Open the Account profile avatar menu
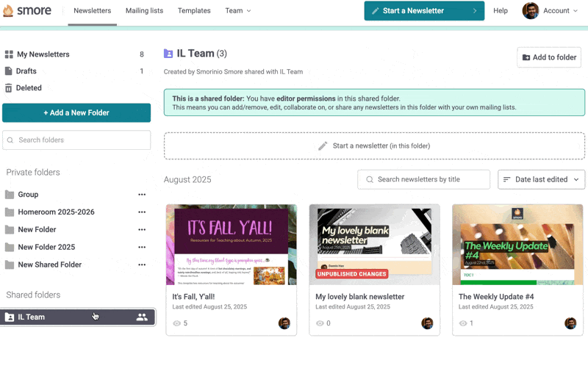The height and width of the screenshot is (385, 588). (530, 11)
